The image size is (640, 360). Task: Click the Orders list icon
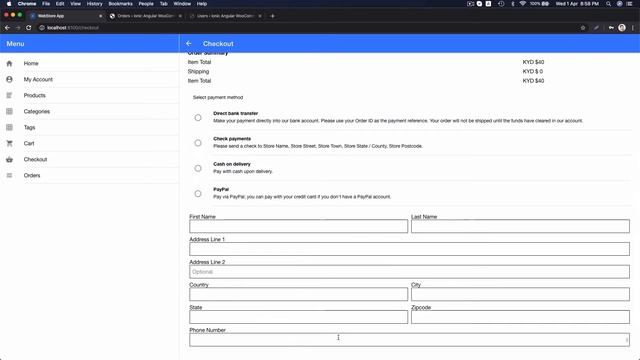9,175
